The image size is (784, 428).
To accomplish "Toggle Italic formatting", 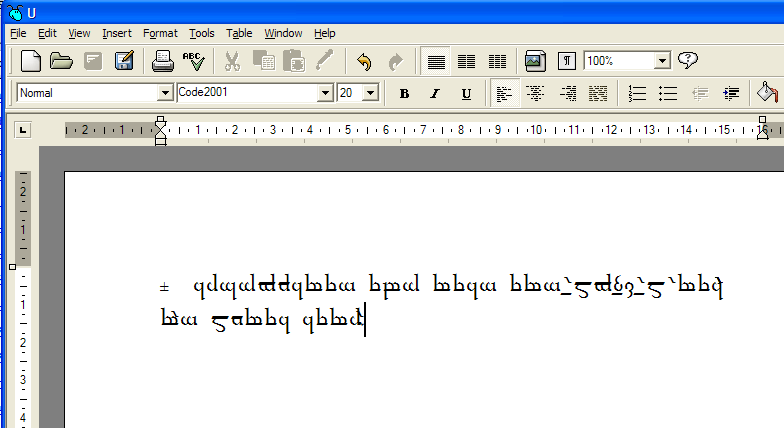I will click(x=435, y=93).
